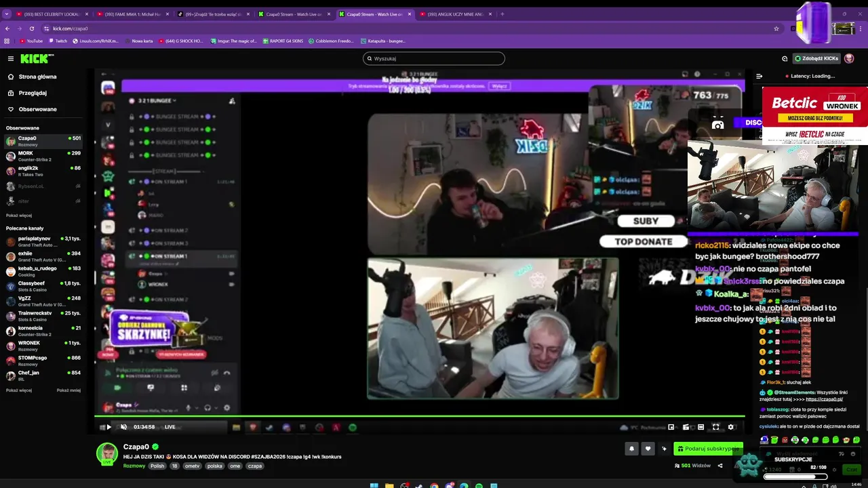Open recommended channel Classybeef
This screenshot has height=488, width=868.
43,286
